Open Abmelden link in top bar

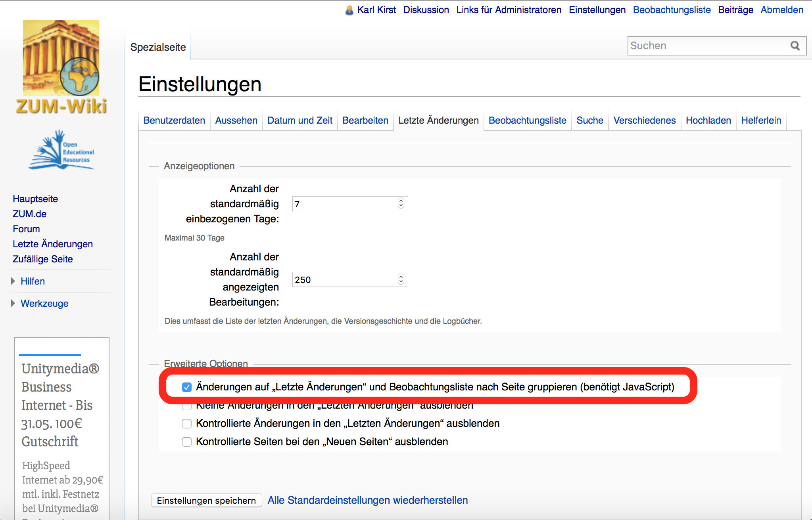click(781, 10)
